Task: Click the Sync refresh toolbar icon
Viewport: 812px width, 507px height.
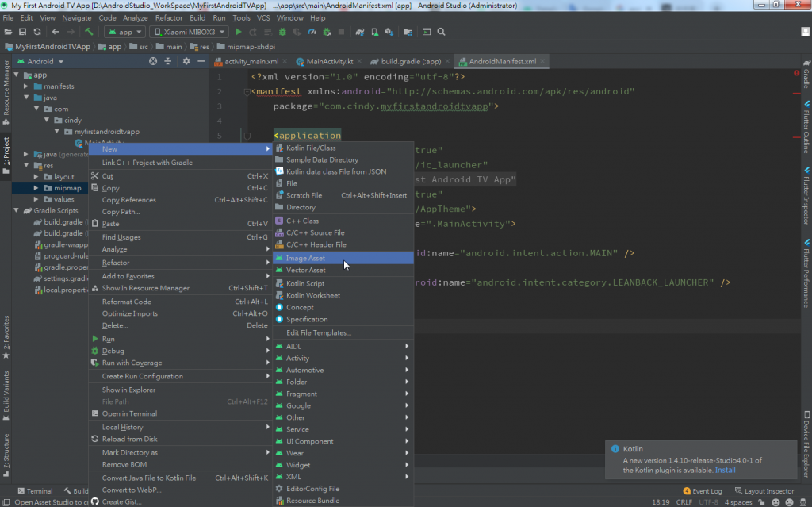Action: [x=37, y=32]
